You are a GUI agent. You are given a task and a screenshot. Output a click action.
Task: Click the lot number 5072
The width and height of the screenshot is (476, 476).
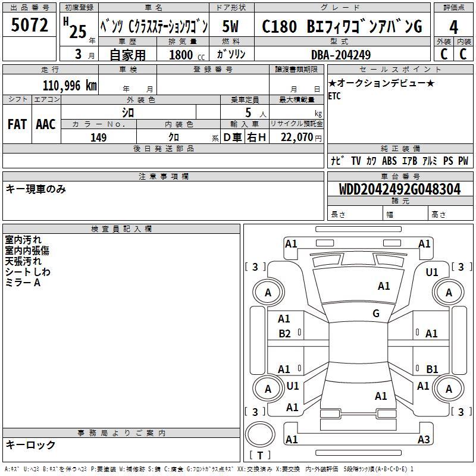(x=29, y=26)
